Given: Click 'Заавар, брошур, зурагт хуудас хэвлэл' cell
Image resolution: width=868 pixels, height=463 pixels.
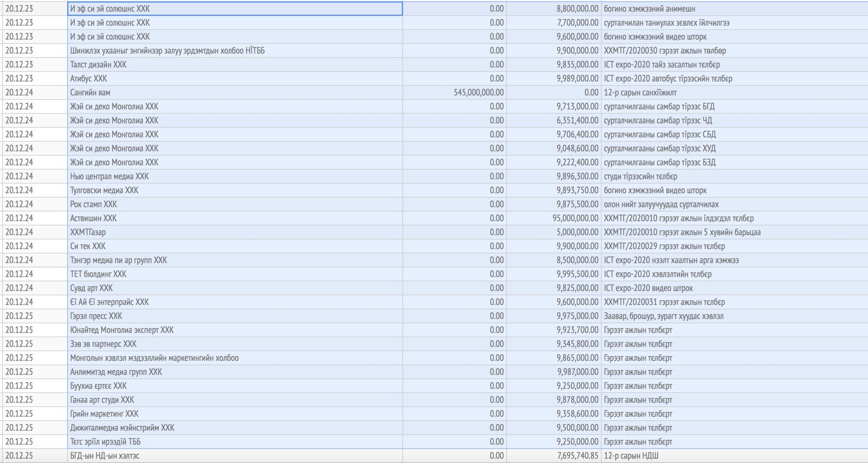Looking at the screenshot, I should pyautogui.click(x=735, y=316).
